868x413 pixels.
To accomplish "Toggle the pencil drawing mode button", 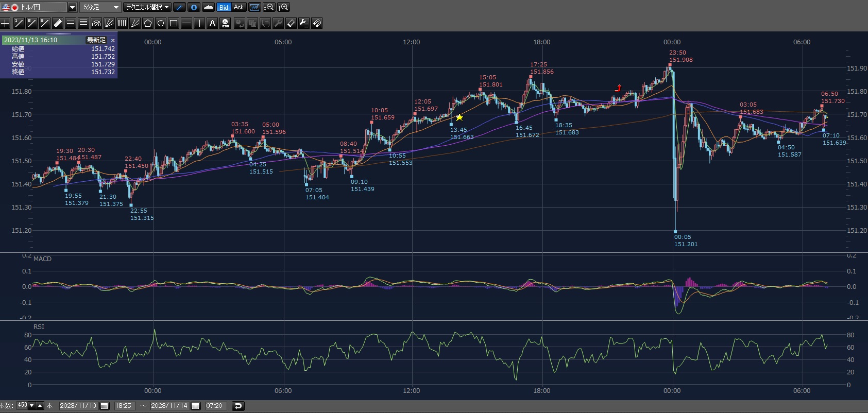I will (x=179, y=7).
